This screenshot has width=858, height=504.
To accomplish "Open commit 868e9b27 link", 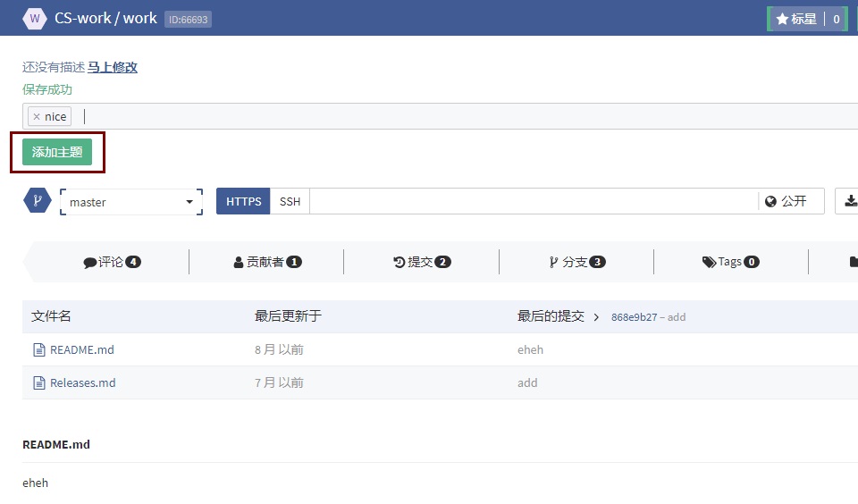I will (x=634, y=317).
